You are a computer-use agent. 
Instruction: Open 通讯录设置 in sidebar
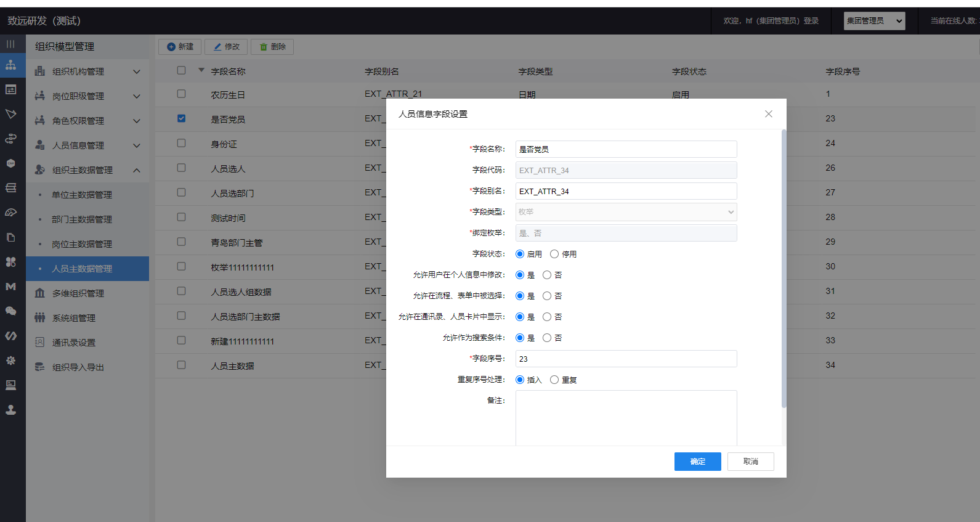click(74, 343)
